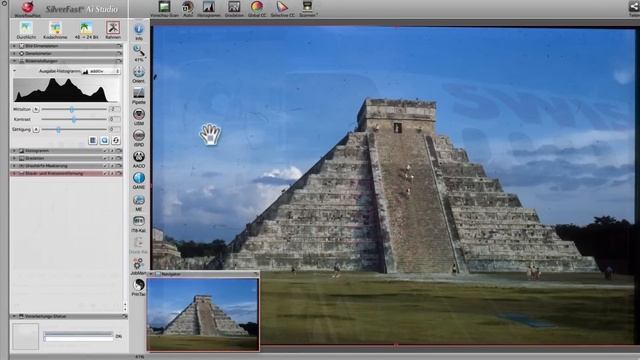Collapse the Bildeinstellungen panel
Image resolution: width=640 pixels, height=360 pixels.
pyautogui.click(x=14, y=61)
